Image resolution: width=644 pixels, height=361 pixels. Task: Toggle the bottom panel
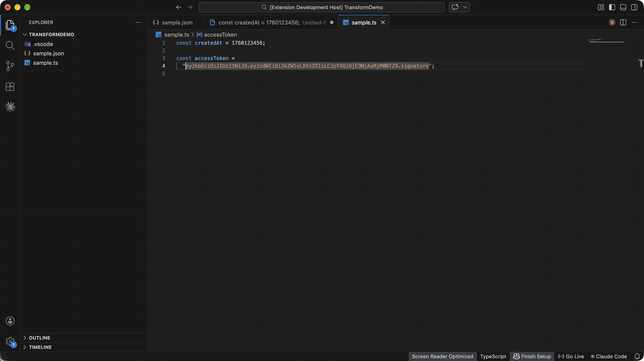point(623,7)
